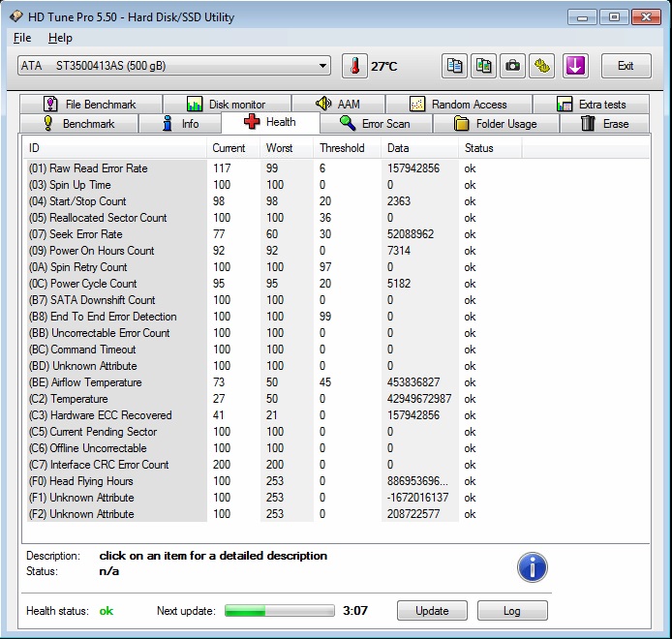Click the thermometer temperature icon
Image resolution: width=672 pixels, height=639 pixels.
pyautogui.click(x=354, y=66)
